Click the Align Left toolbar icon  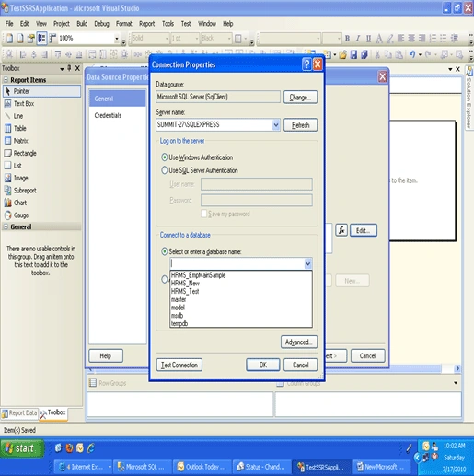click(x=400, y=39)
